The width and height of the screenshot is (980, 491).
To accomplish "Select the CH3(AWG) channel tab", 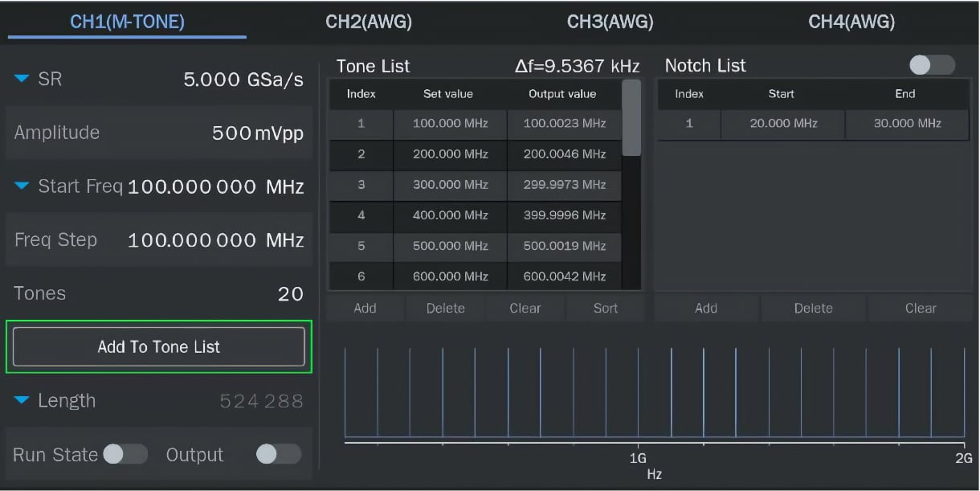I will 610,22.
